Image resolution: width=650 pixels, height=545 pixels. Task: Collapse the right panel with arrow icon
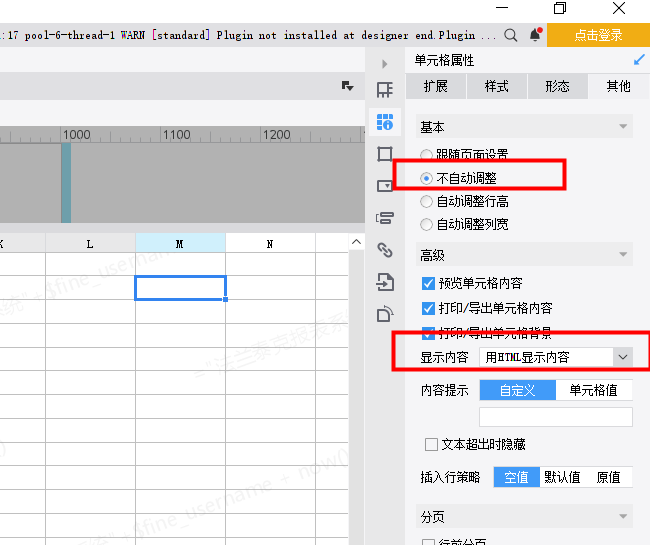pyautogui.click(x=385, y=64)
